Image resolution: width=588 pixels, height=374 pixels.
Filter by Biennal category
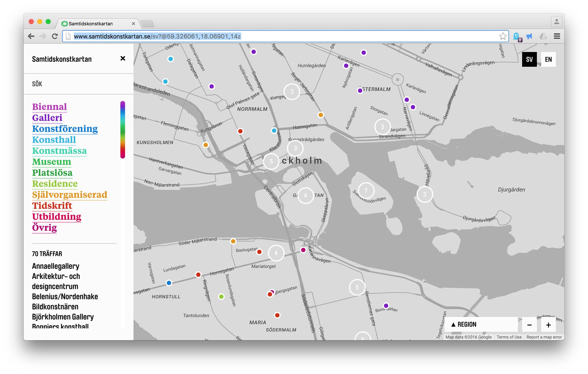pyautogui.click(x=49, y=107)
